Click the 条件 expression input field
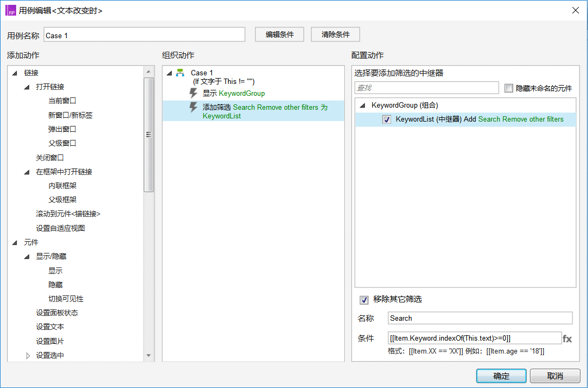 point(474,338)
